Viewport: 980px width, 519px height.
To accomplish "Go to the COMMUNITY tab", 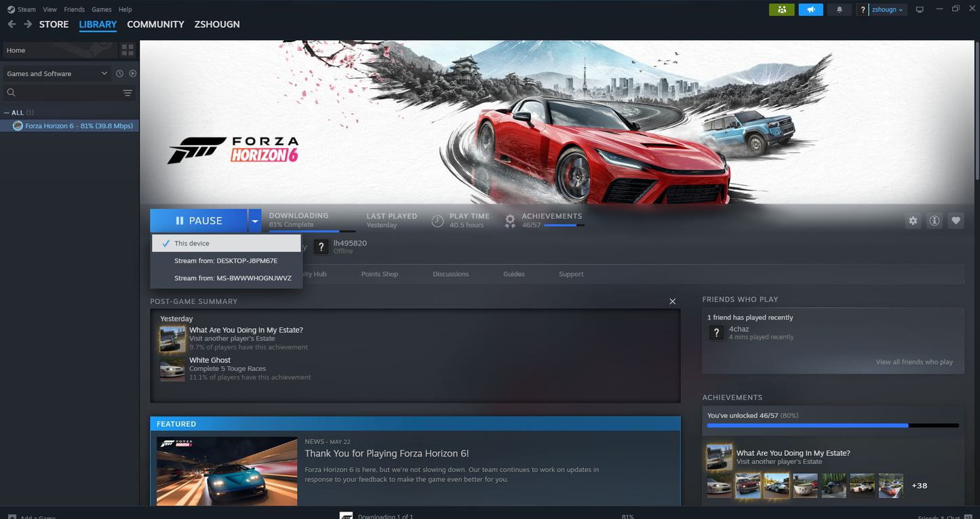I will point(155,24).
